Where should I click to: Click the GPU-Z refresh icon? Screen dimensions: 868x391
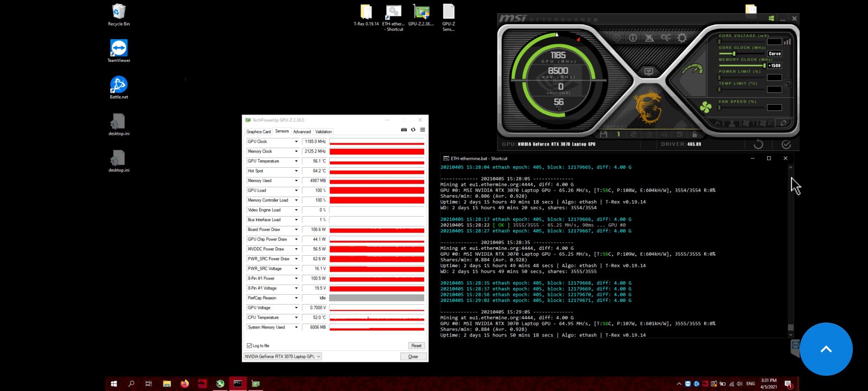(413, 130)
